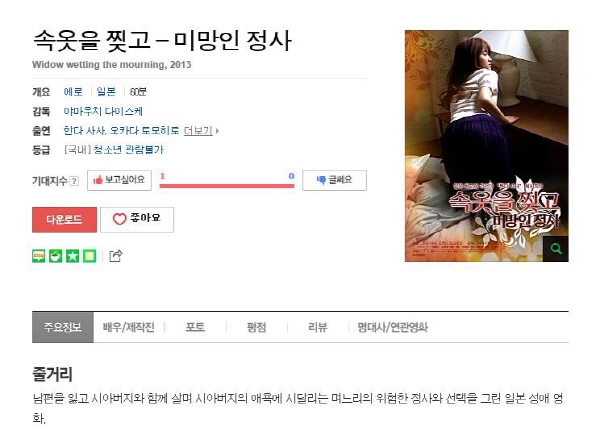The height and width of the screenshot is (445, 600).
Task: Open director 야마우치 다이스케 link
Action: coord(103,111)
